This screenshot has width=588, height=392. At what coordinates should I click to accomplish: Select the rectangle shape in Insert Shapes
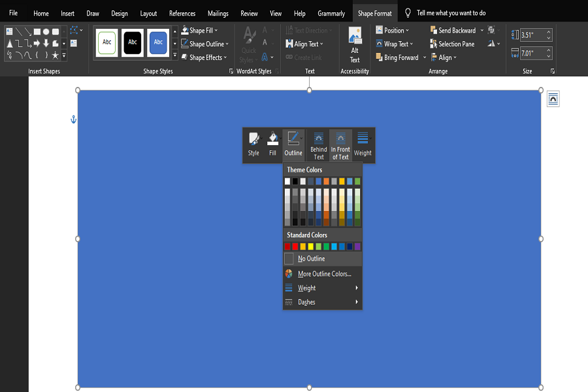pos(37,31)
